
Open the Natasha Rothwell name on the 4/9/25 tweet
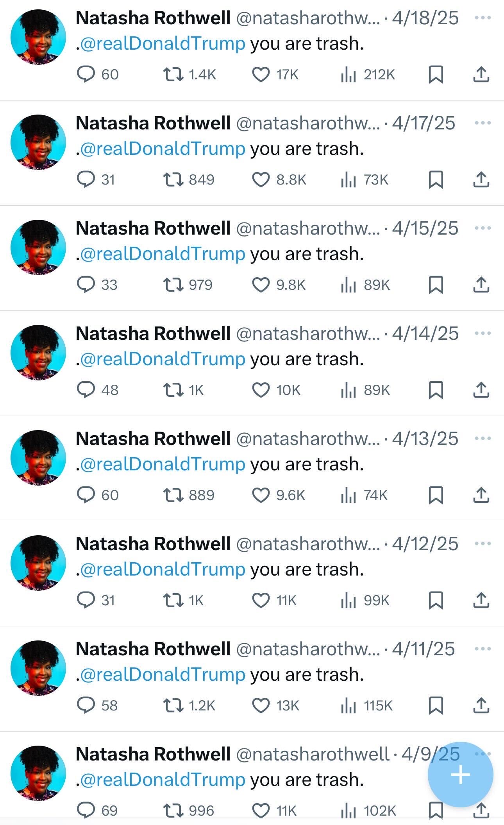pyautogui.click(x=153, y=754)
